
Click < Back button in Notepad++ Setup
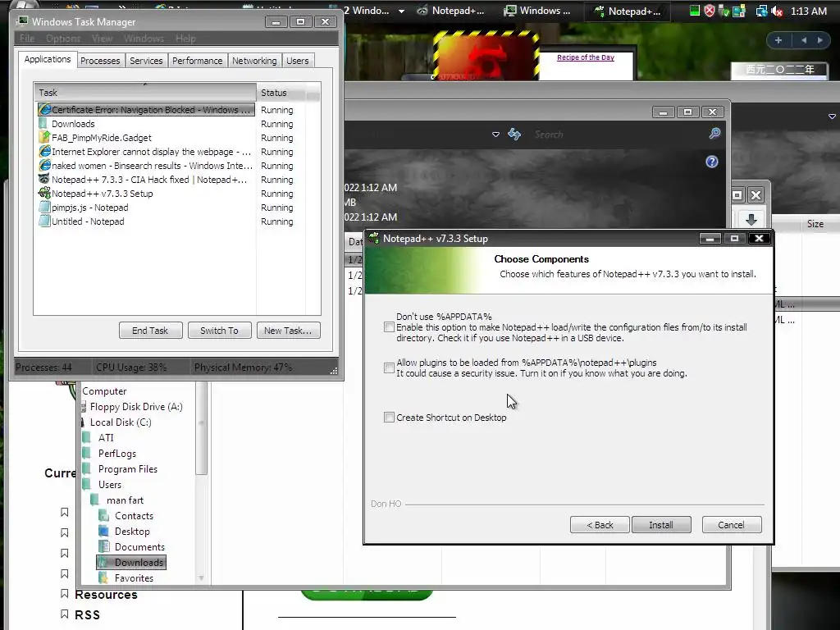(x=600, y=525)
